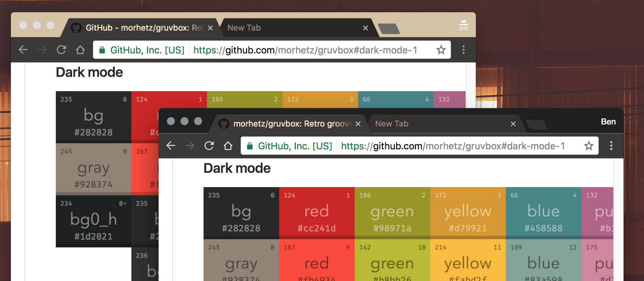Click green lock icon in rear window
Image resolution: width=644 pixels, height=281 pixels.
pos(102,50)
